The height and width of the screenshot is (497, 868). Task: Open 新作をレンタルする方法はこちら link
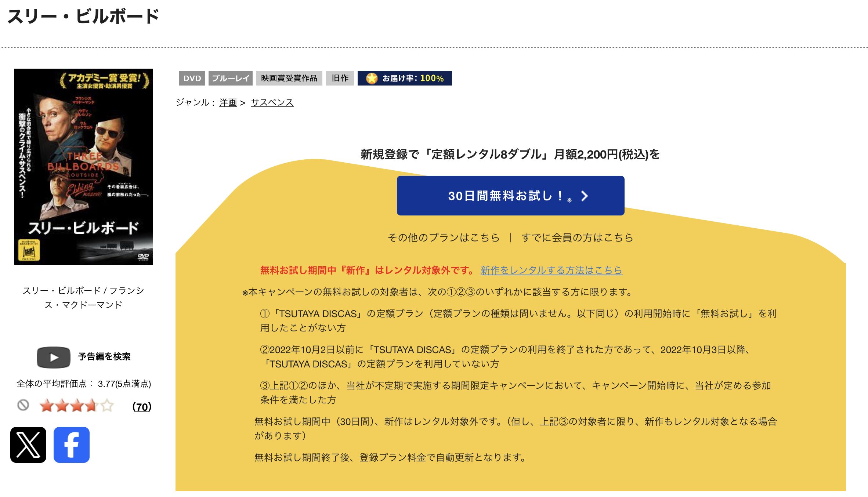[551, 271]
